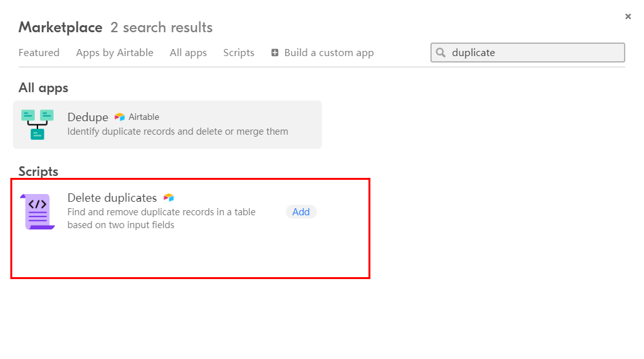The width and height of the screenshot is (644, 359).
Task: Open the Featured tab
Action: (x=39, y=52)
